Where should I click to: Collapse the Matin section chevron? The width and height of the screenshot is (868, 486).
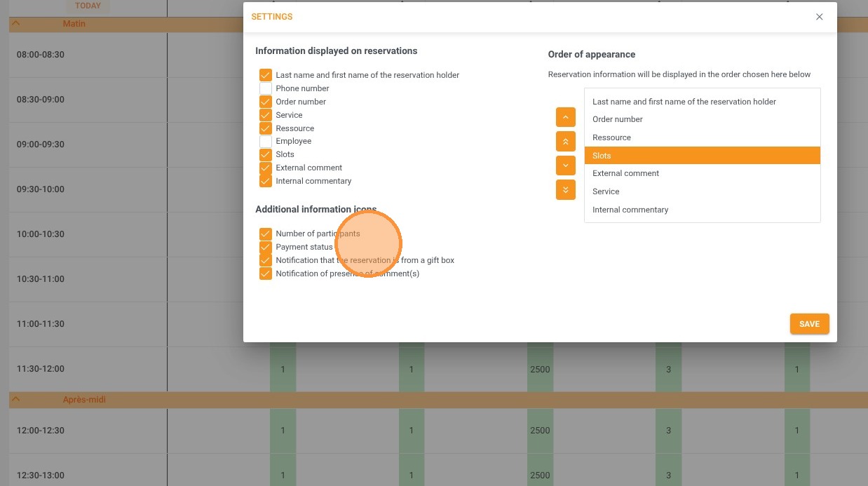16,24
